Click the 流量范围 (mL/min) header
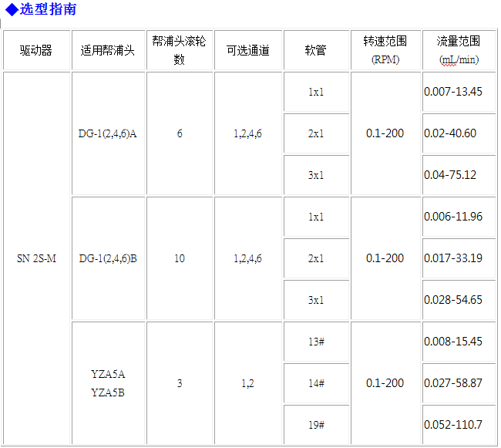 coord(459,50)
